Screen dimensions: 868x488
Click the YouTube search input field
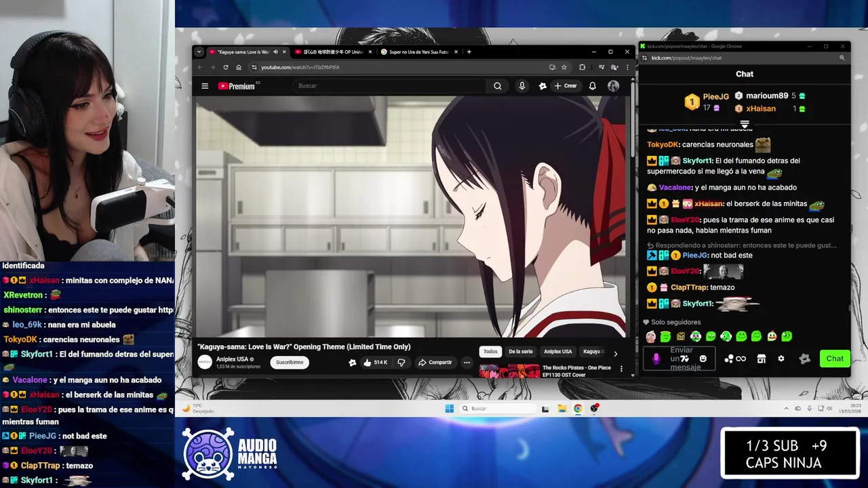pyautogui.click(x=390, y=86)
